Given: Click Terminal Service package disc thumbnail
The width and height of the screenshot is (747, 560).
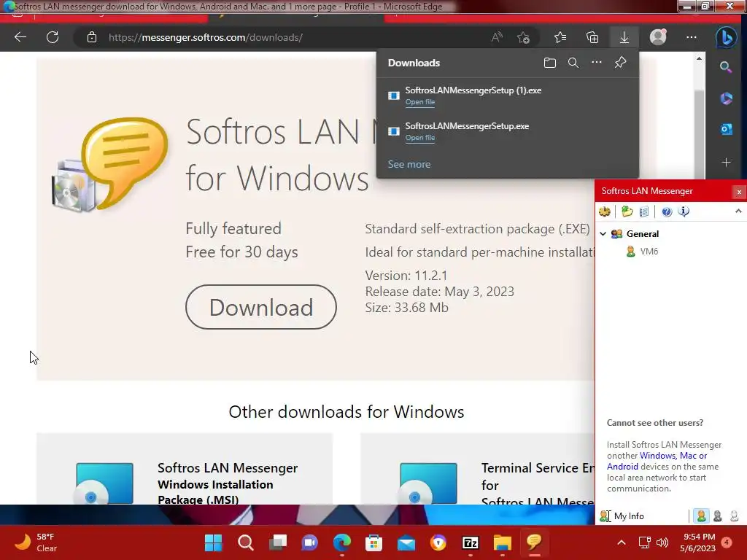Looking at the screenshot, I should click(x=428, y=483).
